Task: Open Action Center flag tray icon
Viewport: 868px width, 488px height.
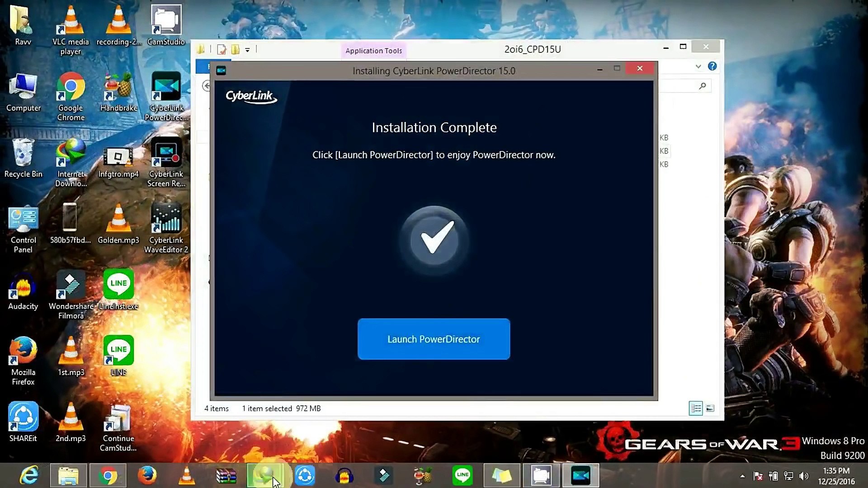Action: tap(758, 476)
